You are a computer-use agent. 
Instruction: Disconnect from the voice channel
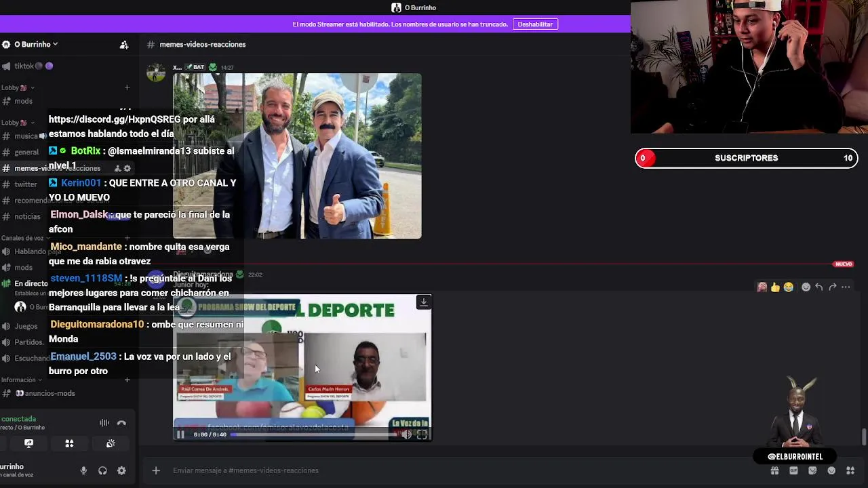click(121, 423)
